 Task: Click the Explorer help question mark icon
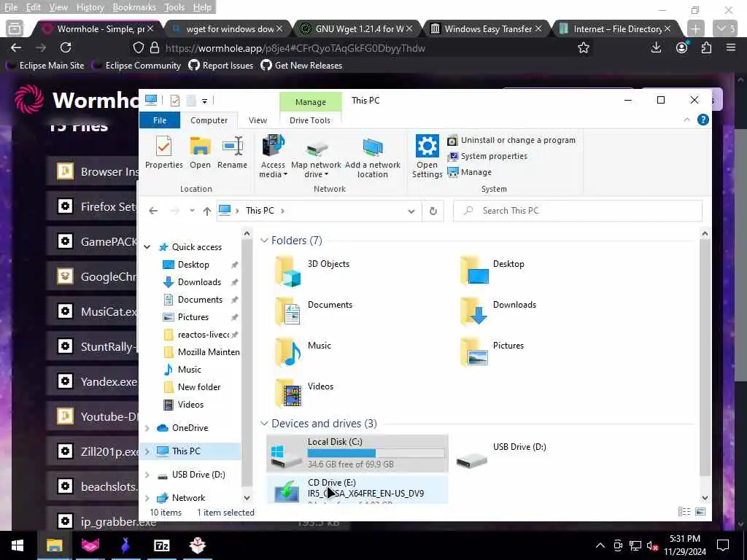703,120
